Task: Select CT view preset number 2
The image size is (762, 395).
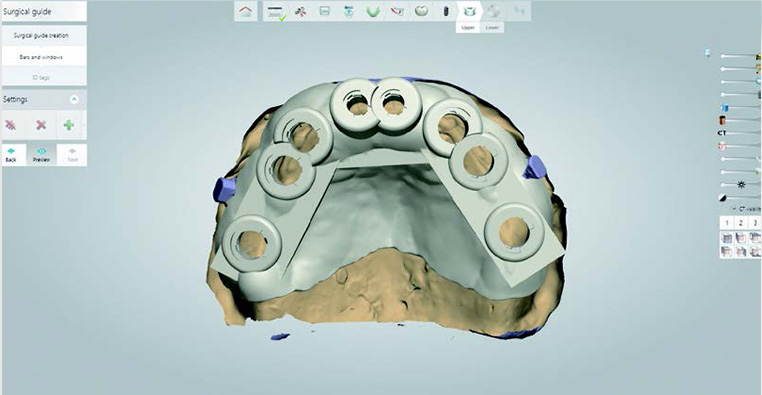Action: click(741, 223)
